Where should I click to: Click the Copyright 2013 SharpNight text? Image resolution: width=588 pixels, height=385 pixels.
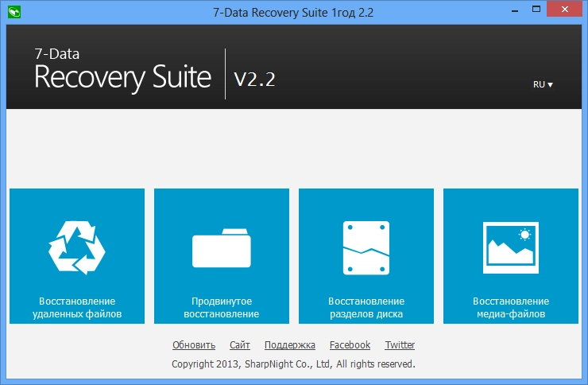[294, 364]
